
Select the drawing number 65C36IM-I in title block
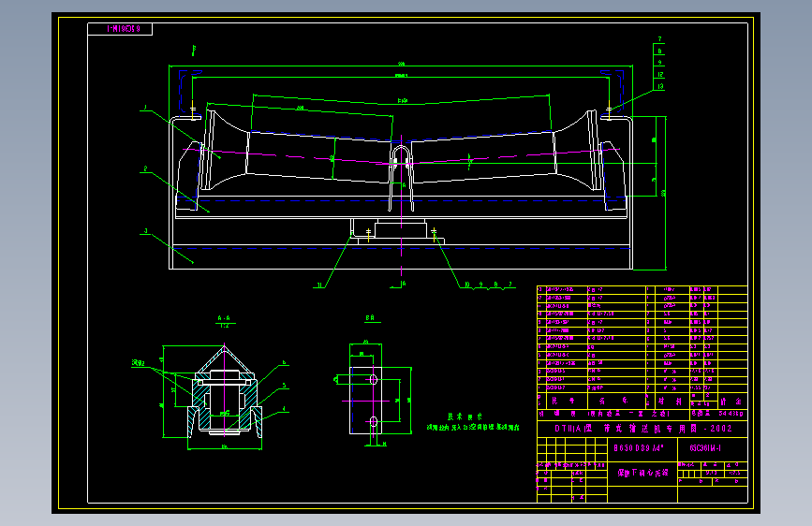pyautogui.click(x=705, y=447)
